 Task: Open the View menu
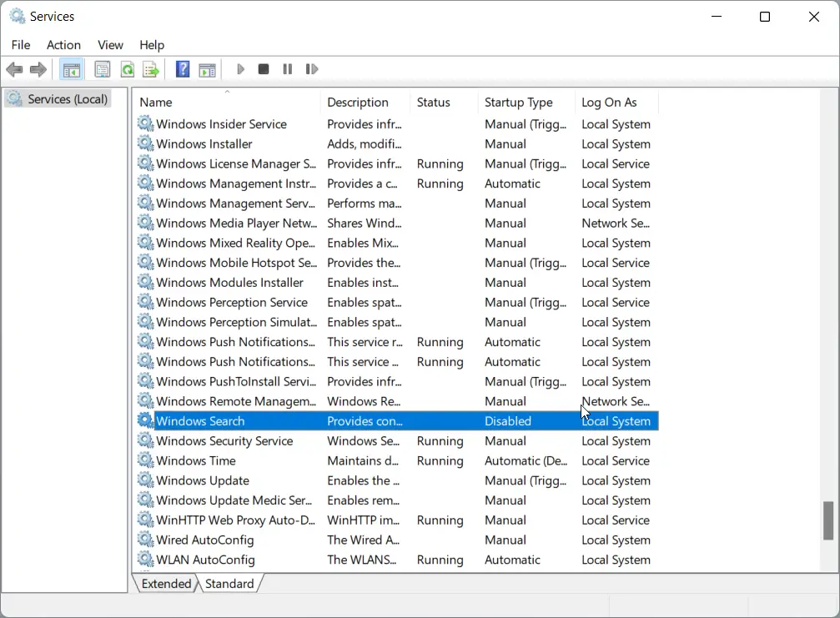tap(110, 45)
